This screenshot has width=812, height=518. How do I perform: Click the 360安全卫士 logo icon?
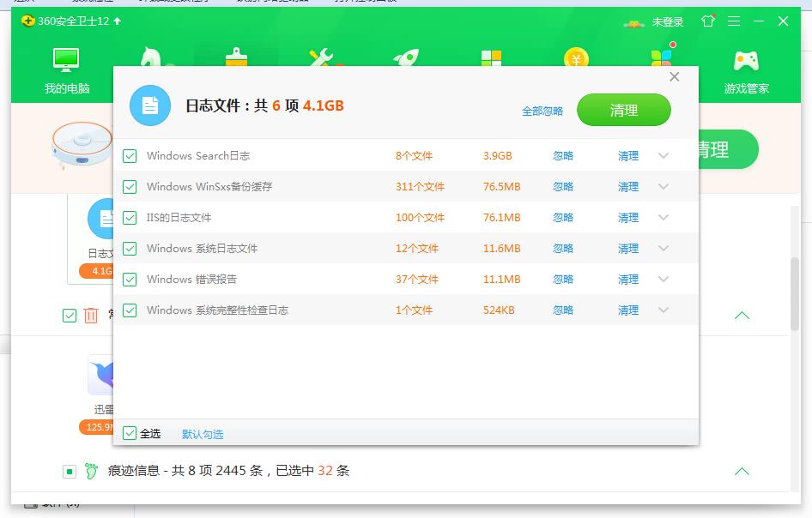tap(27, 21)
